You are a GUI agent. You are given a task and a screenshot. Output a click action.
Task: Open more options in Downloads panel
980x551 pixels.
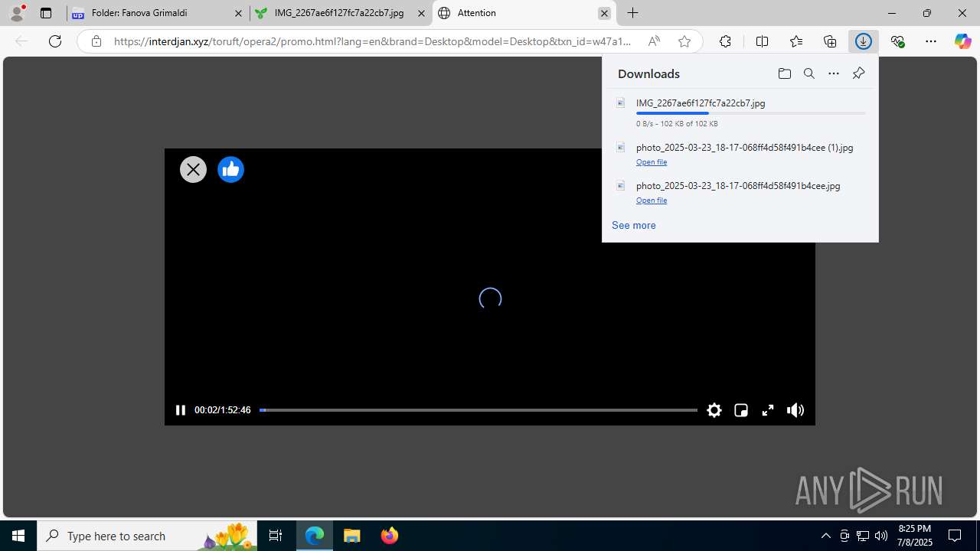tap(834, 73)
